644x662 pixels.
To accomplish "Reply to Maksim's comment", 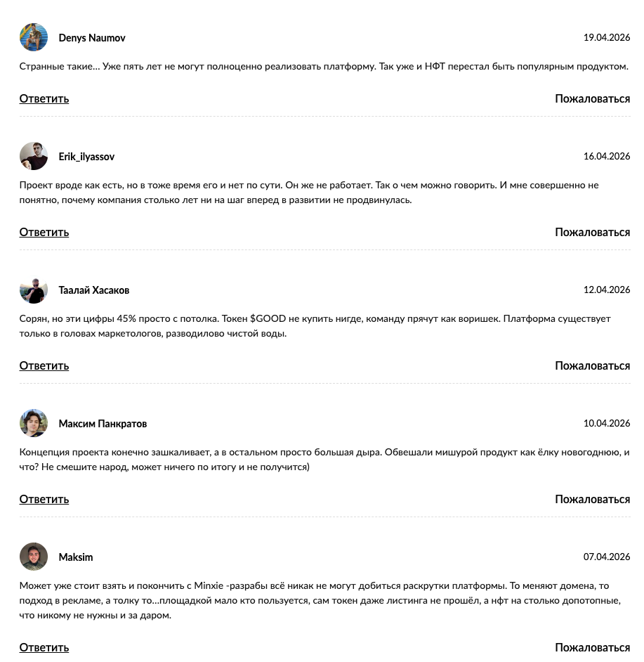I will pos(44,647).
